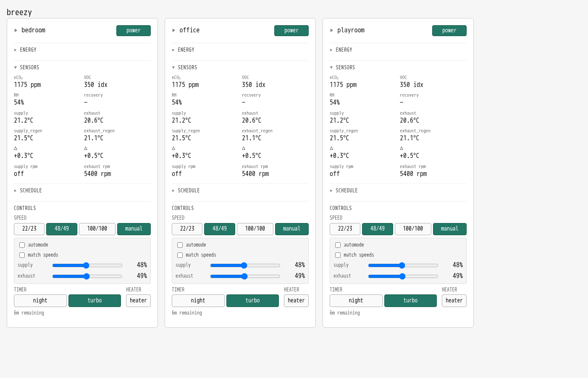Expand the playroom card disclosure triangle
The width and height of the screenshot is (588, 378).
click(x=332, y=30)
